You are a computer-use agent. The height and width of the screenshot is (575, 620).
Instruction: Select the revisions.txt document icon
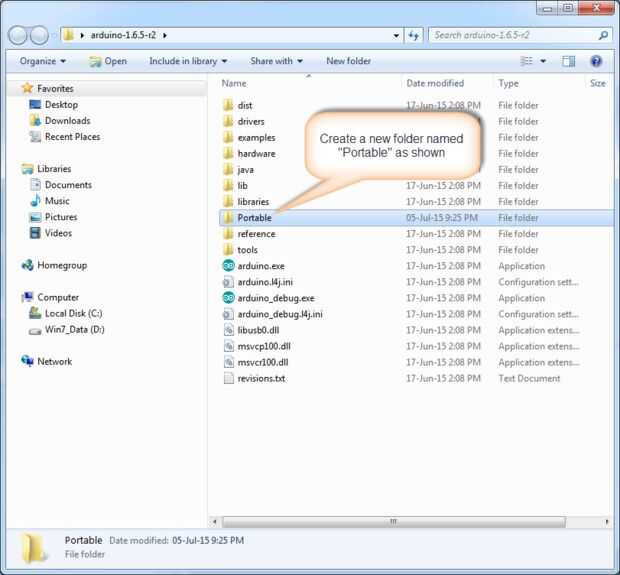[x=229, y=378]
